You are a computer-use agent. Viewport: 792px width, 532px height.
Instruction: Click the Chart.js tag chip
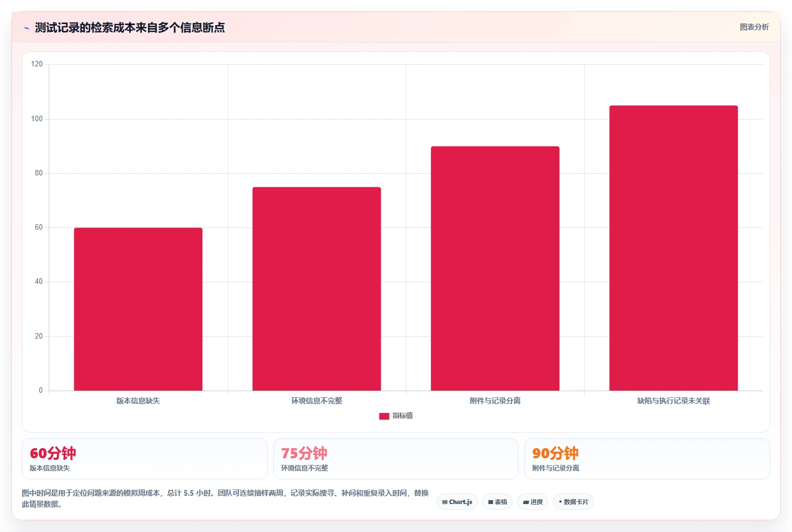457,502
